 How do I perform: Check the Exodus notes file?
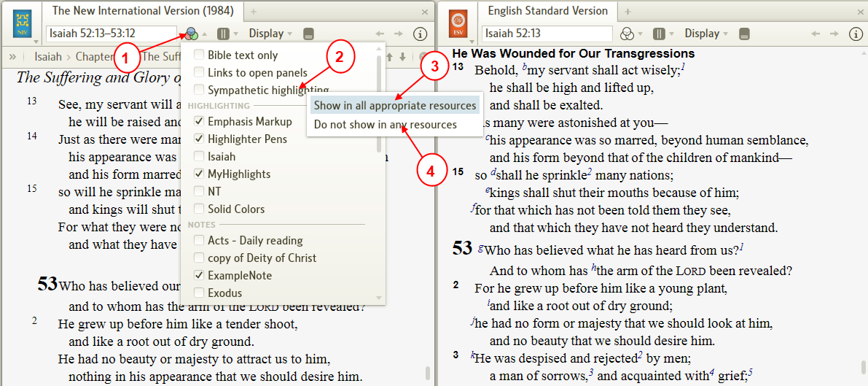coord(198,293)
